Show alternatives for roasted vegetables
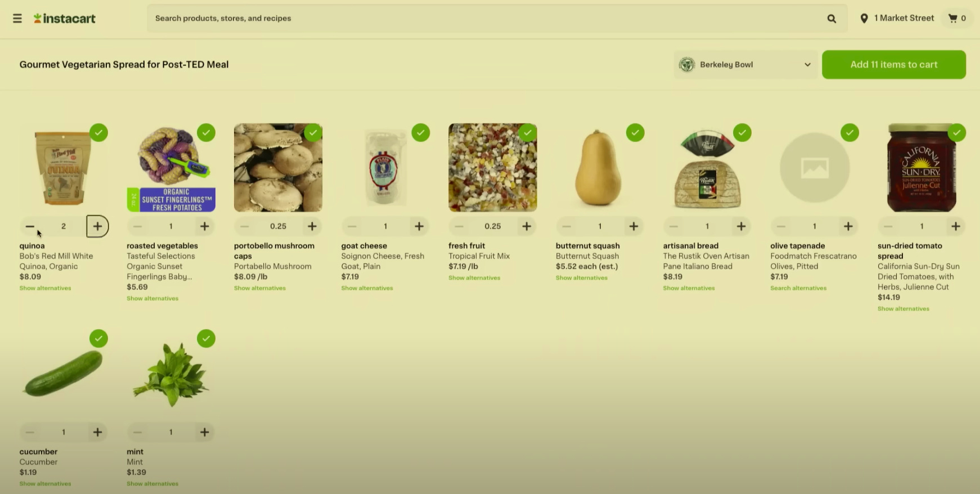 [152, 298]
